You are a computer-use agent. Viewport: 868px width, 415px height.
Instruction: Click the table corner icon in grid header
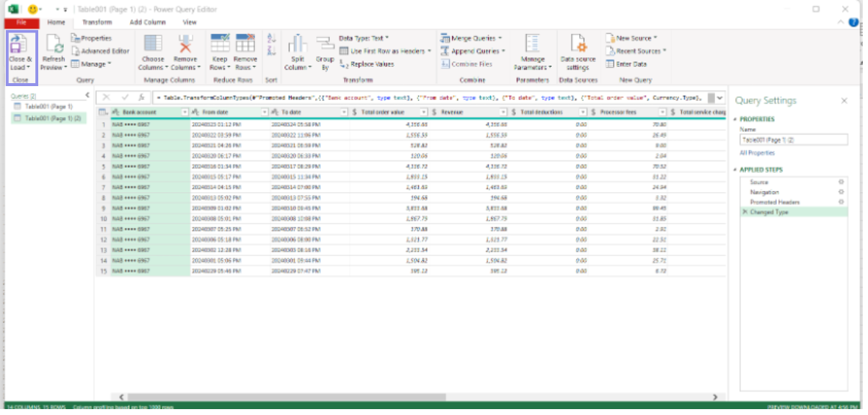pyautogui.click(x=103, y=113)
